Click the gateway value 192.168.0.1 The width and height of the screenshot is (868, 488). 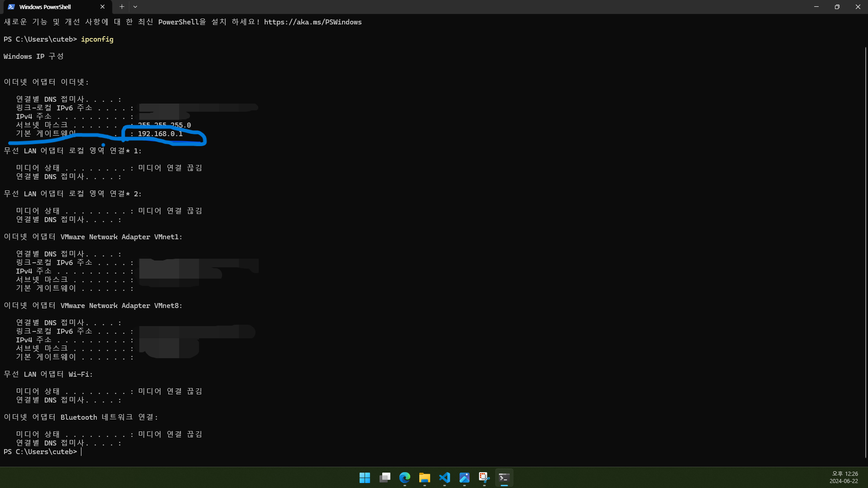click(160, 134)
